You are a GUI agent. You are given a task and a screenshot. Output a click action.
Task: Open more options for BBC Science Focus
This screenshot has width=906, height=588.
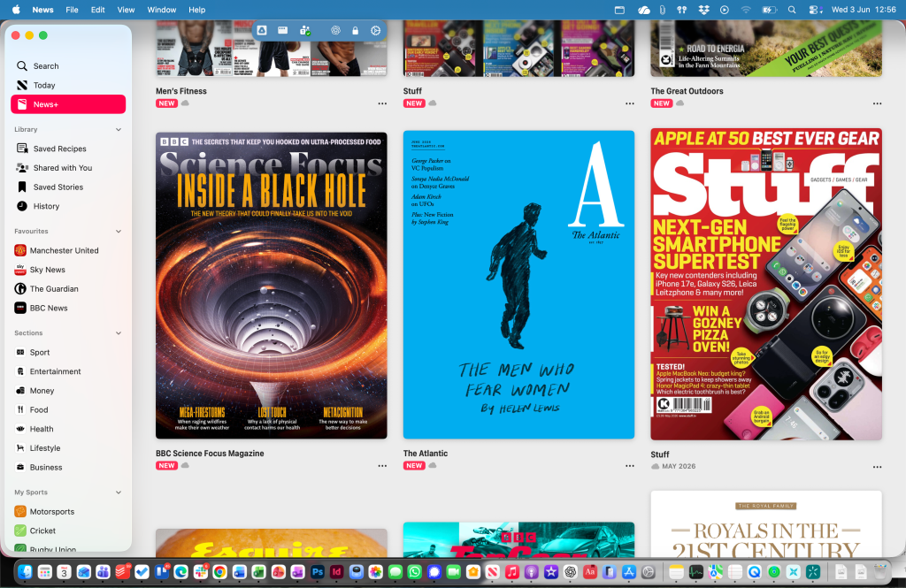[382, 466]
